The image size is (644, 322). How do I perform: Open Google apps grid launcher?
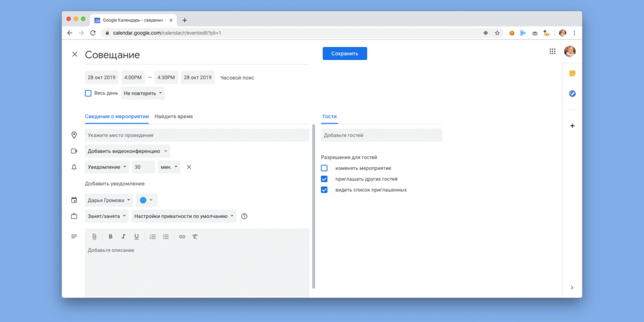552,51
